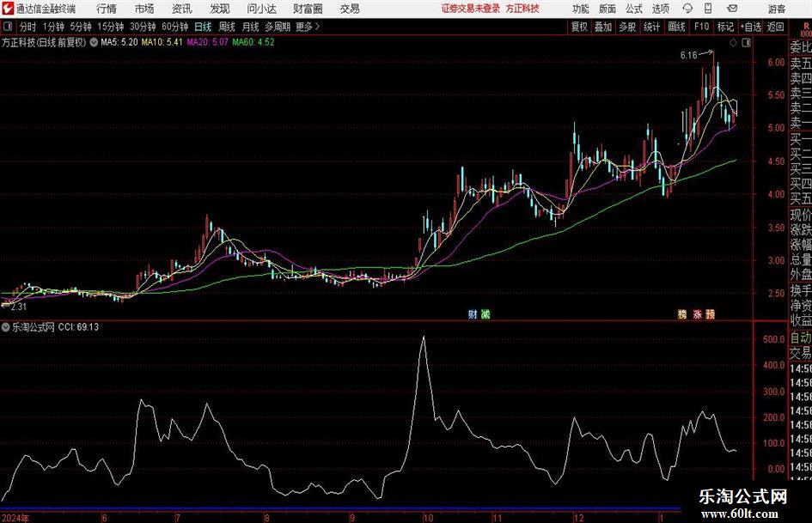The height and width of the screenshot is (523, 812).
Task: Open the 交易 menu
Action: [350, 9]
